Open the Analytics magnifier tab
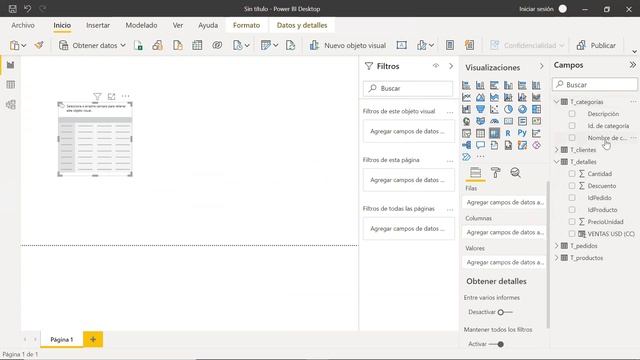 516,173
